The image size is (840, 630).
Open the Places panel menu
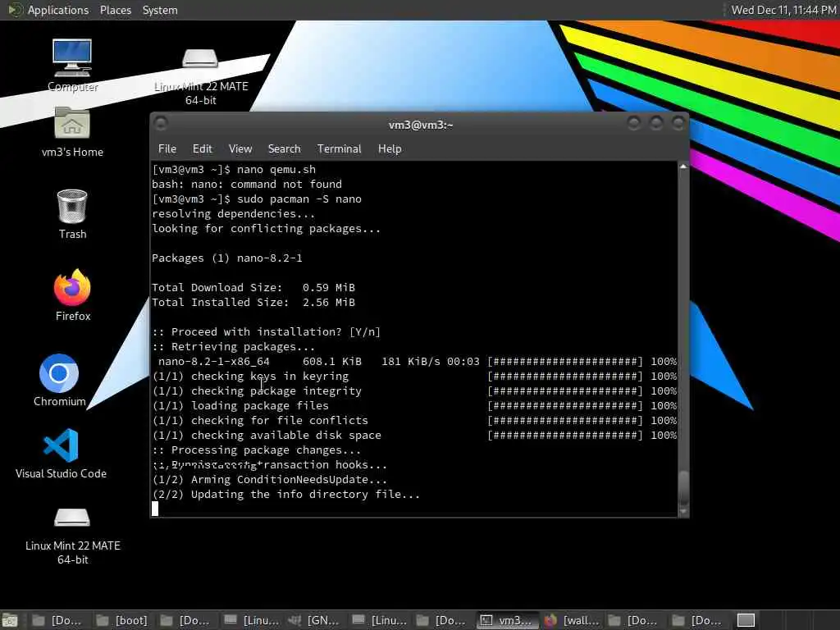point(115,10)
